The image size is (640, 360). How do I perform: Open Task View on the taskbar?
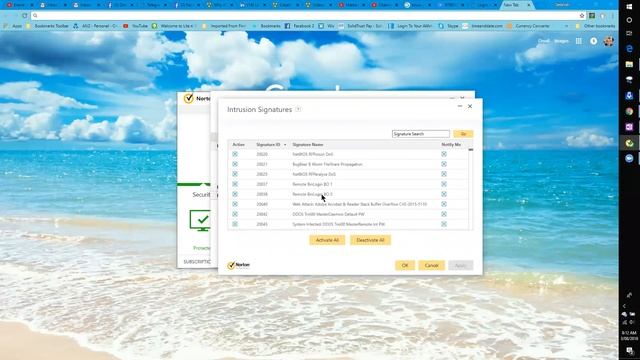[x=629, y=33]
